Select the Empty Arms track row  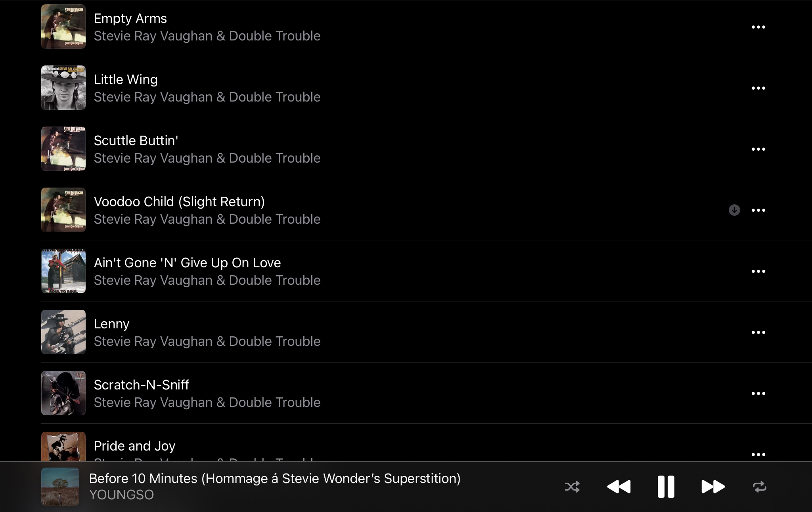[x=427, y=27]
